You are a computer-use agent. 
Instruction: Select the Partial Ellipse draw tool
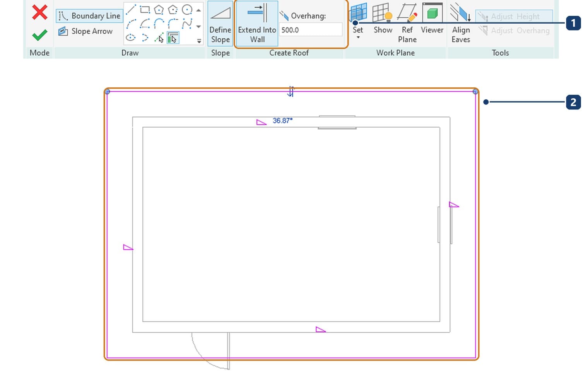[145, 38]
